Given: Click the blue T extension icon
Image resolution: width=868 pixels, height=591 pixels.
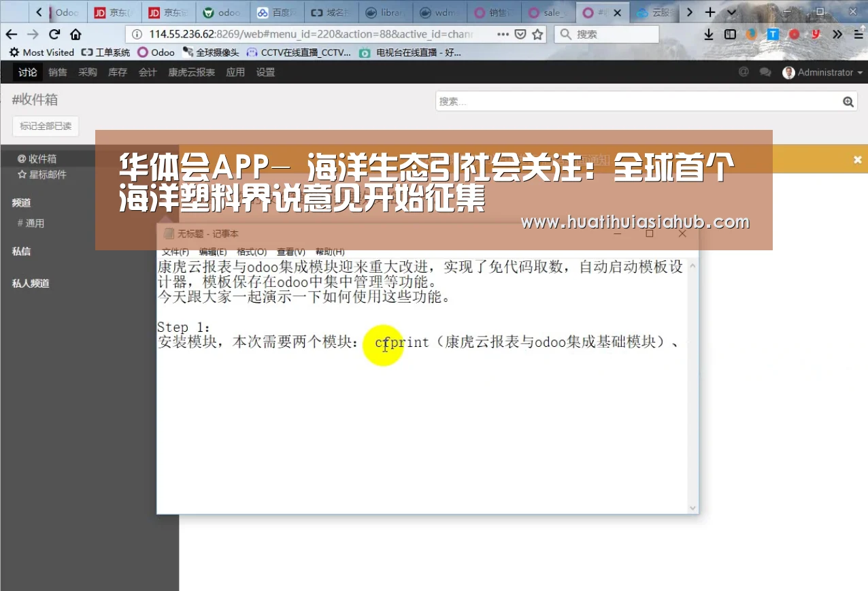Looking at the screenshot, I should 773,34.
